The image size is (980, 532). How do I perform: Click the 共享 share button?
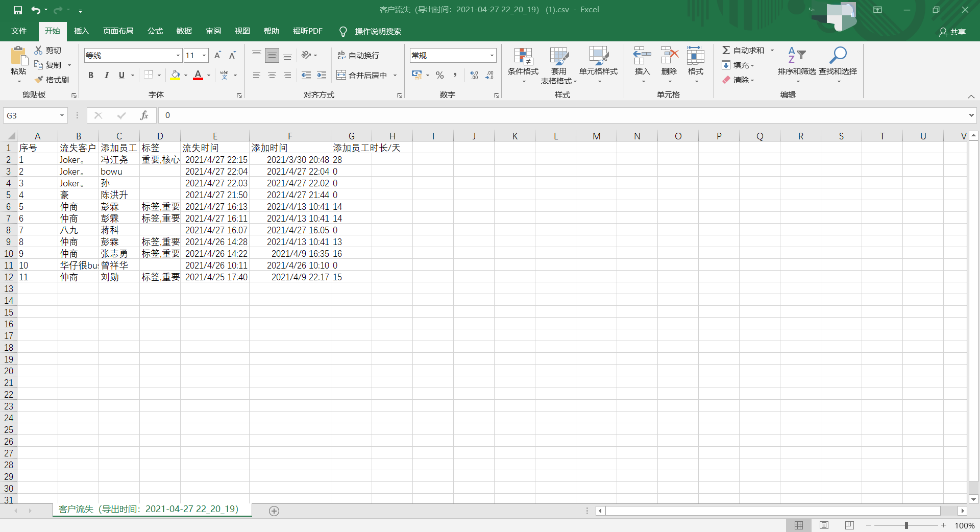(x=952, y=32)
